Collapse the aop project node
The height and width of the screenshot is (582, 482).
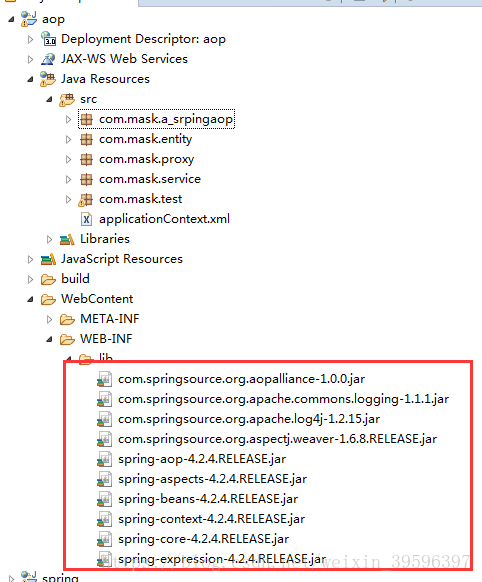(x=12, y=19)
